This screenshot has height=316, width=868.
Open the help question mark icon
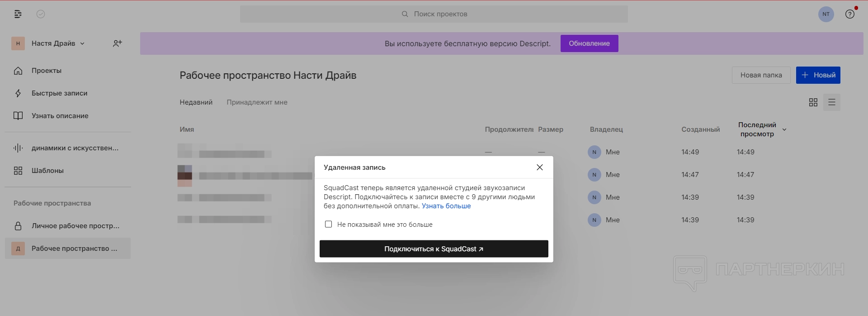point(850,14)
